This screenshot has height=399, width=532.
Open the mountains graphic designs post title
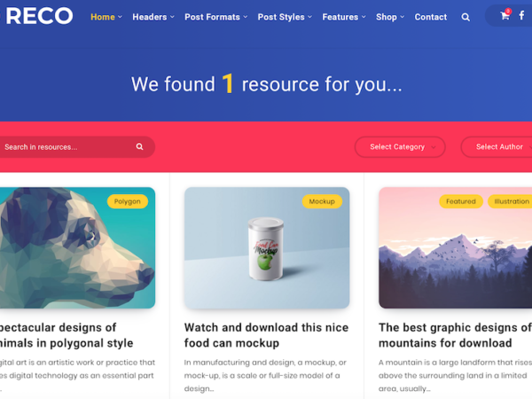[x=455, y=335]
